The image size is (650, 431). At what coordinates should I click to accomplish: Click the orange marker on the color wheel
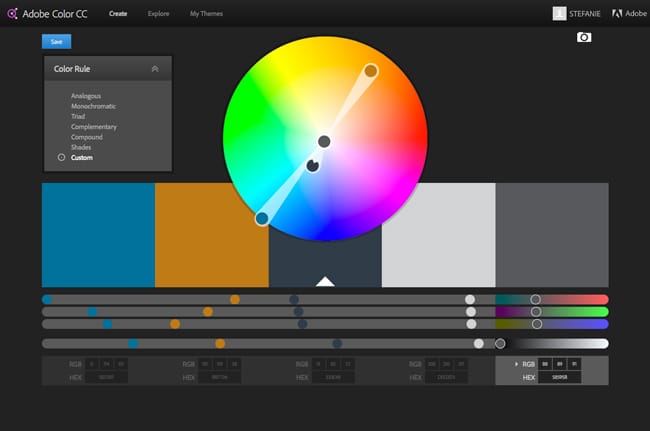(371, 71)
